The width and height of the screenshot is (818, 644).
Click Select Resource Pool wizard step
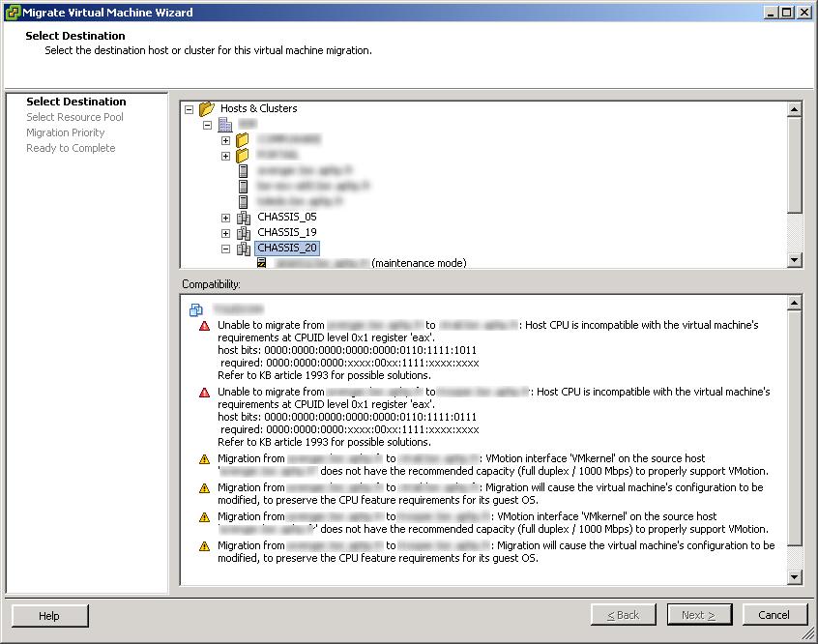click(74, 117)
